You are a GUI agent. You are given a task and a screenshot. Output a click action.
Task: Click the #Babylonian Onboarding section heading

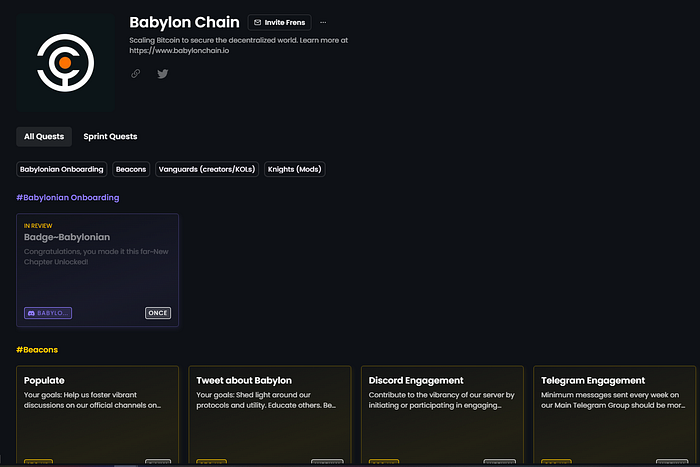tap(68, 197)
